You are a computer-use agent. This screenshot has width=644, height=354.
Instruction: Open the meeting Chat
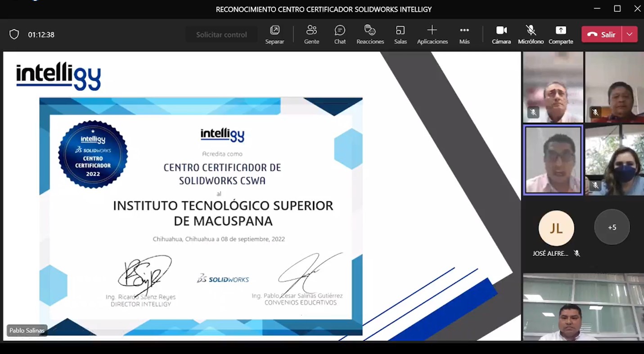tap(340, 35)
